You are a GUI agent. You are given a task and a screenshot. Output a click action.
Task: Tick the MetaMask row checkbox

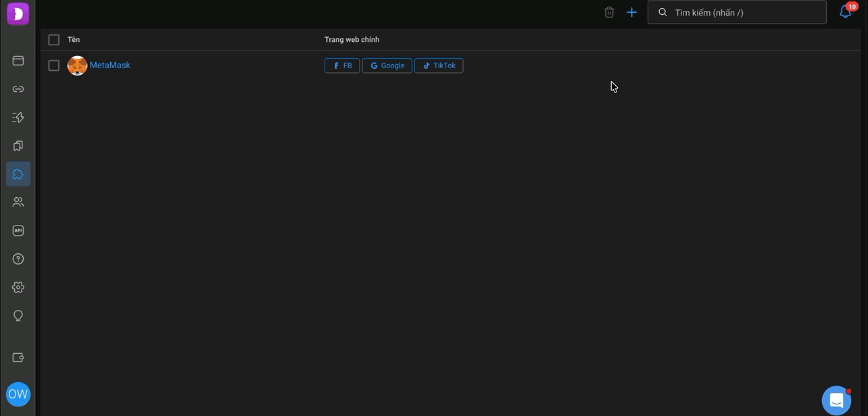coord(54,66)
